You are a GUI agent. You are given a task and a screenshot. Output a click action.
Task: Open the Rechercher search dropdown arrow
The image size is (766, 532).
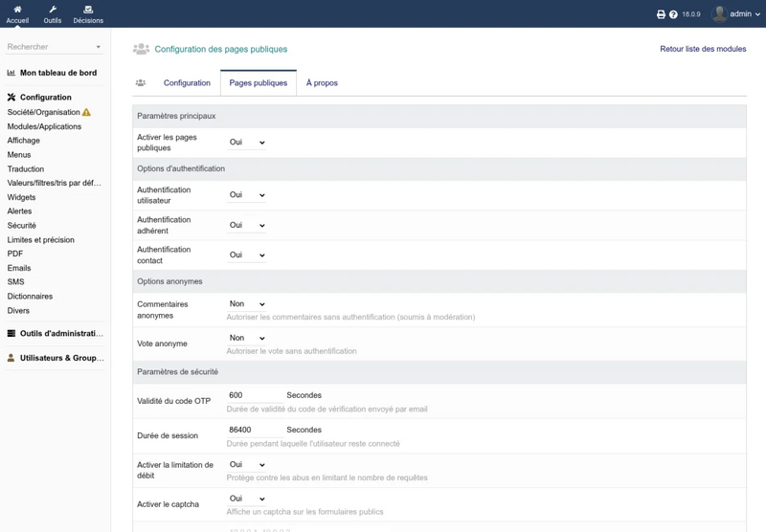coord(99,47)
